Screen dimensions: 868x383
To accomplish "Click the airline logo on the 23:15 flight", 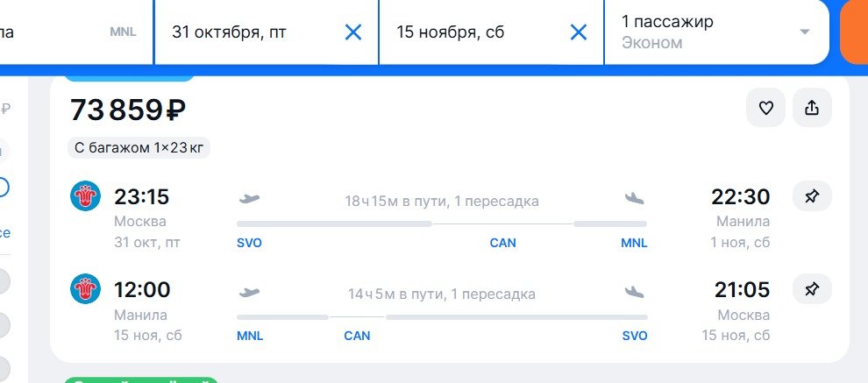I will click(x=85, y=196).
